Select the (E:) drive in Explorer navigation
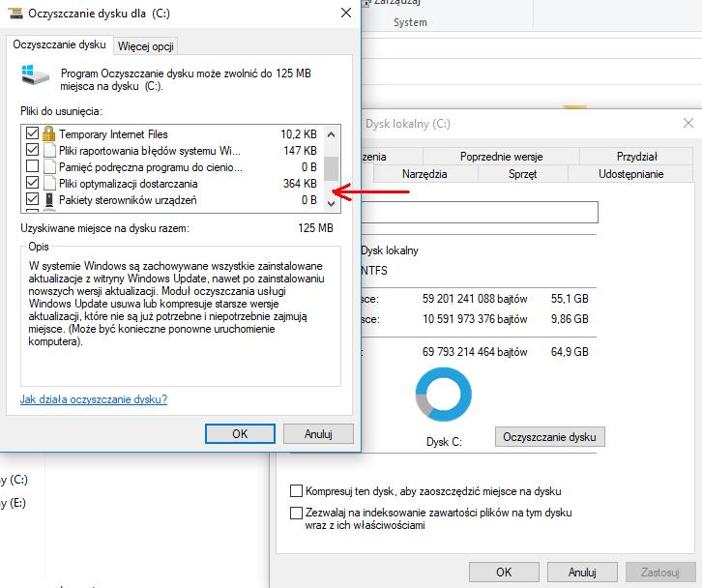702x588 pixels. (13, 503)
